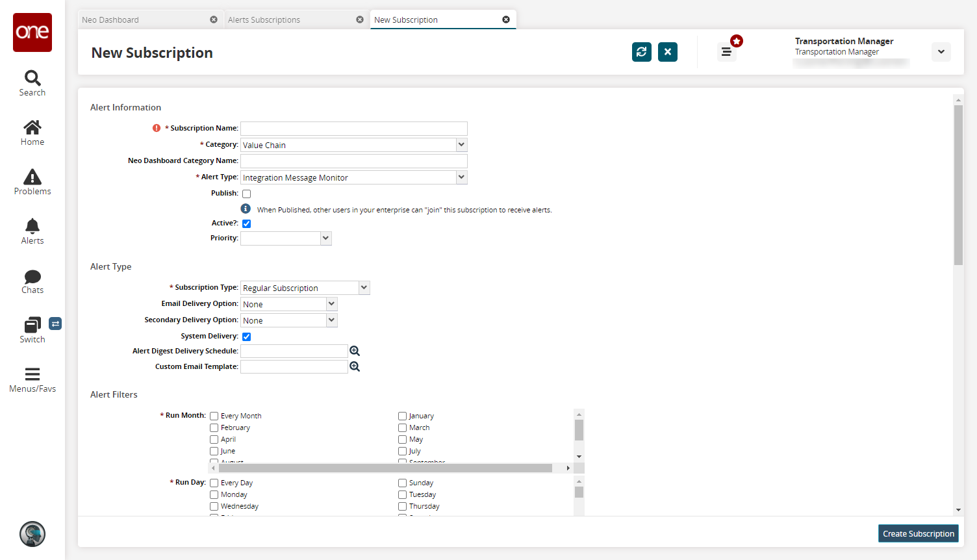This screenshot has height=560, width=977.
Task: Enable the Publish checkbox
Action: [247, 194]
